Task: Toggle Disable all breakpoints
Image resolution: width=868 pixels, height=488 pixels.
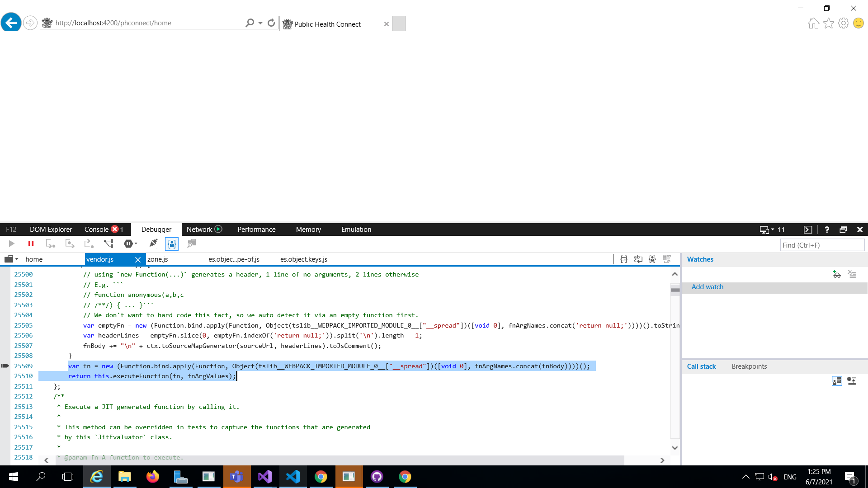Action: pos(108,244)
